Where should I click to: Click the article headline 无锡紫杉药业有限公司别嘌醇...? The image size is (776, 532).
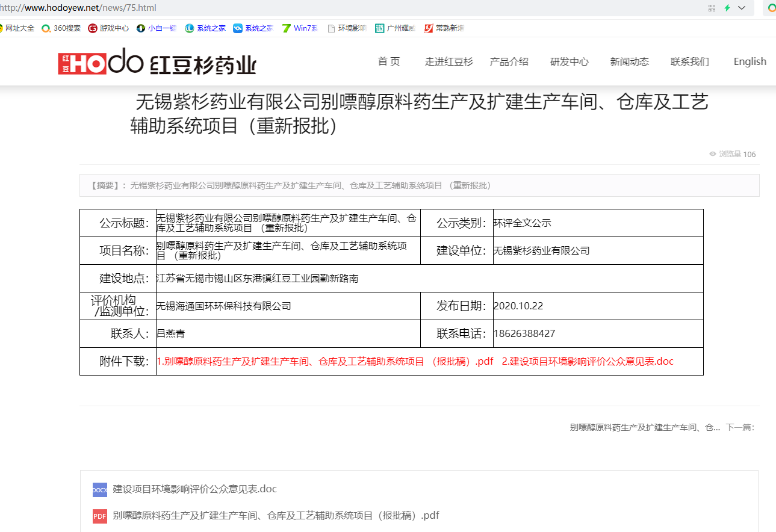(x=419, y=114)
